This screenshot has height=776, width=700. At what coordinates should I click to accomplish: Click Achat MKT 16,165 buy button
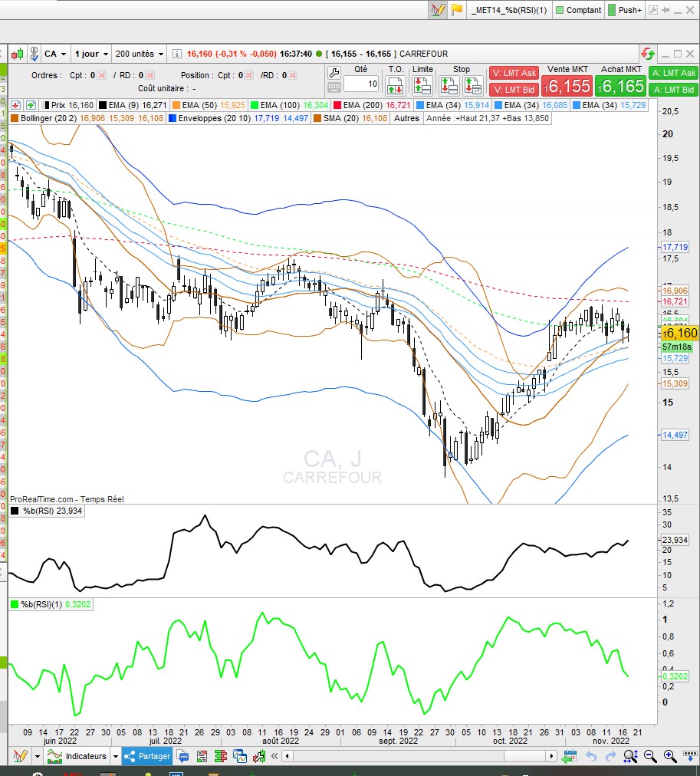point(620,86)
